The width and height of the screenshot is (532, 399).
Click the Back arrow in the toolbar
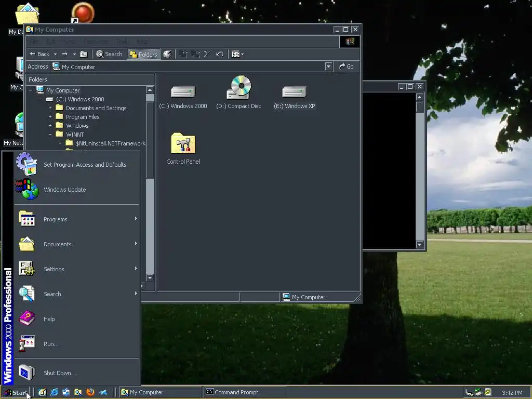pyautogui.click(x=39, y=54)
